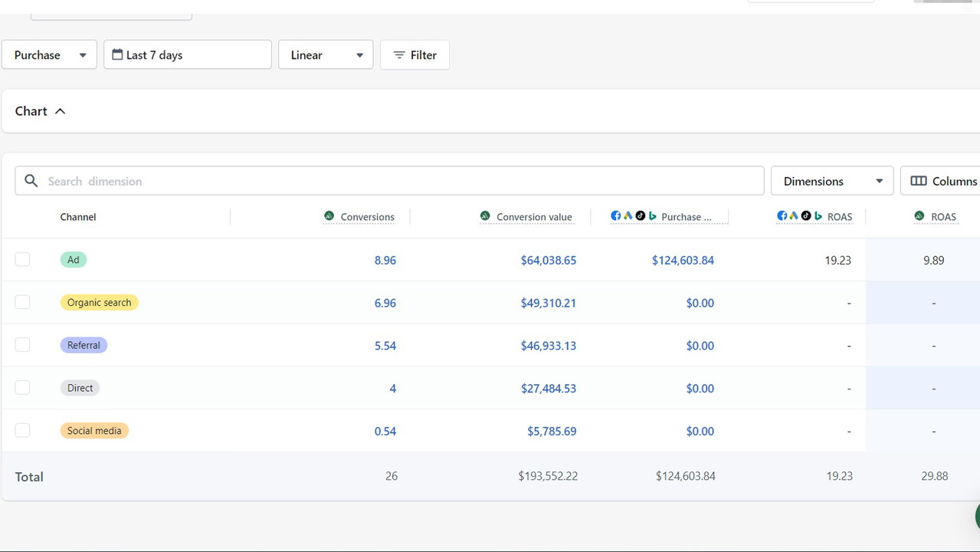Screen dimensions: 980x552
Task: Sort by the Channel column header
Action: (78, 217)
